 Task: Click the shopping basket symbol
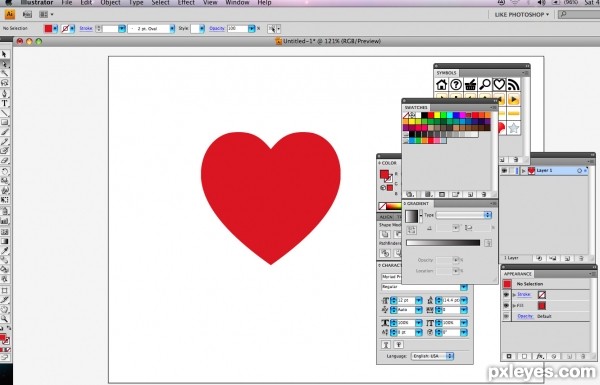[470, 84]
